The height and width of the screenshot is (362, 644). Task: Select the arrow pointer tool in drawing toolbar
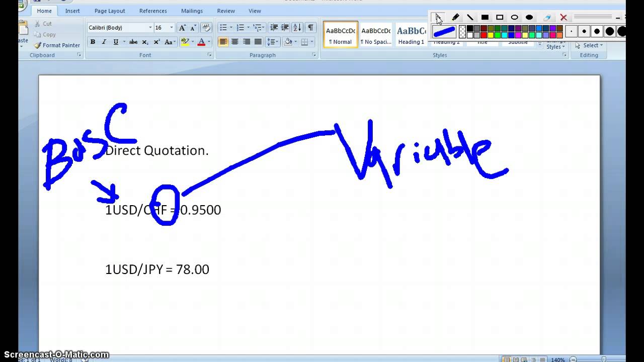[438, 18]
